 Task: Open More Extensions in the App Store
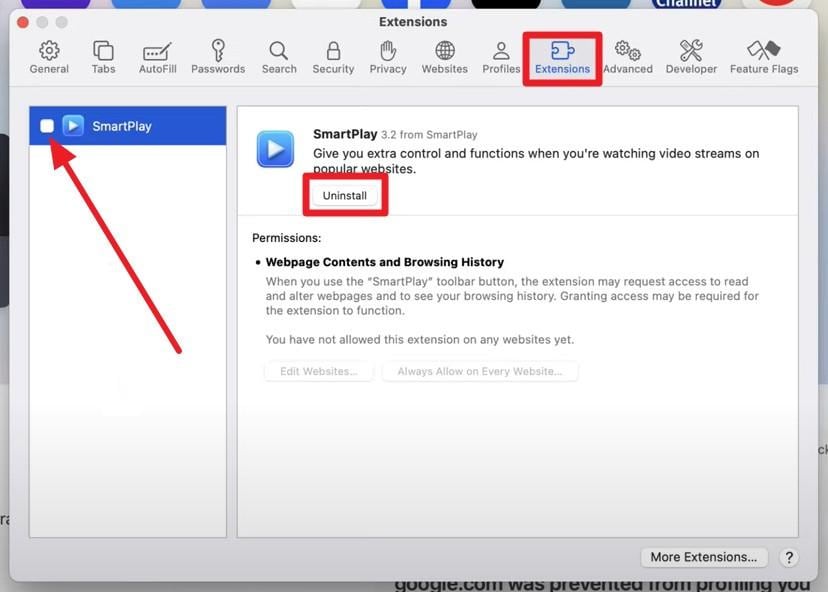[x=703, y=557]
